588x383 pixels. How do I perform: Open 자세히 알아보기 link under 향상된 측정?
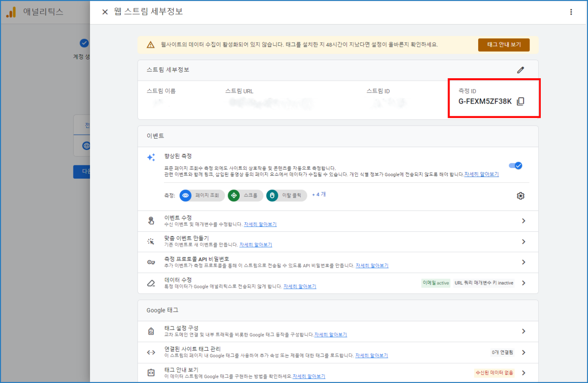(x=481, y=175)
